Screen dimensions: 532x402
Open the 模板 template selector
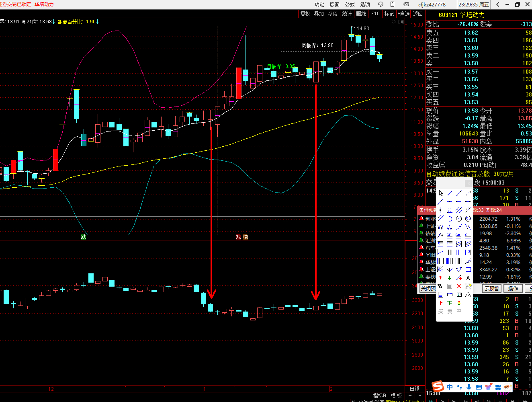(396, 396)
